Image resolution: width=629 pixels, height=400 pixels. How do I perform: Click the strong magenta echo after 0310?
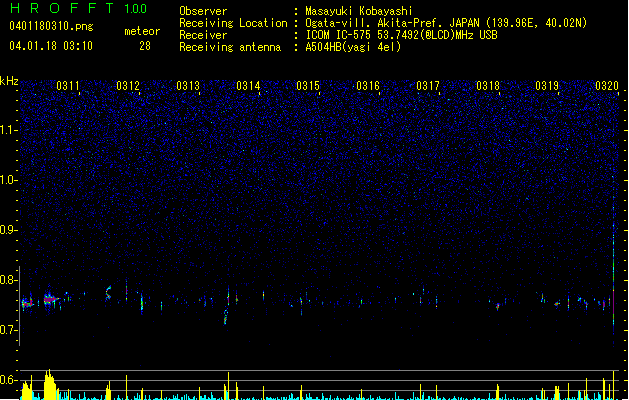[50, 300]
